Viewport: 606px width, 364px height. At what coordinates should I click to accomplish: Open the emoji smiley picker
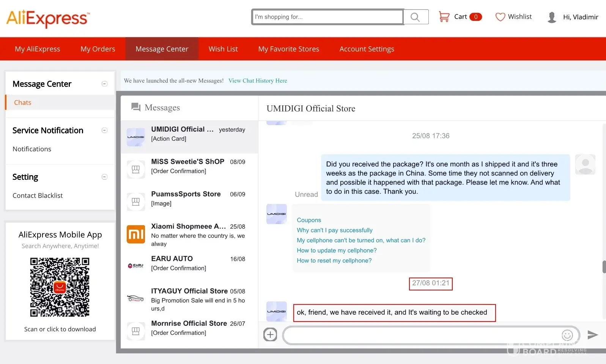coord(567,335)
